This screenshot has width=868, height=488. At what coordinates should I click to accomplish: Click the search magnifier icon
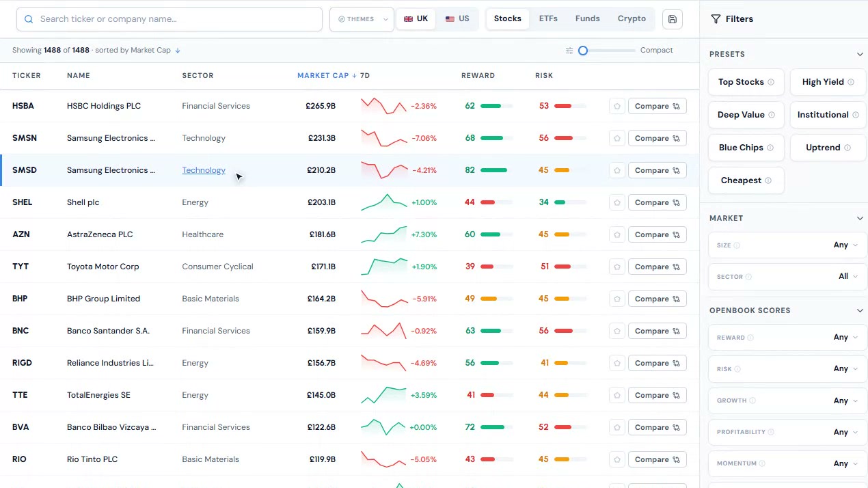coord(29,19)
